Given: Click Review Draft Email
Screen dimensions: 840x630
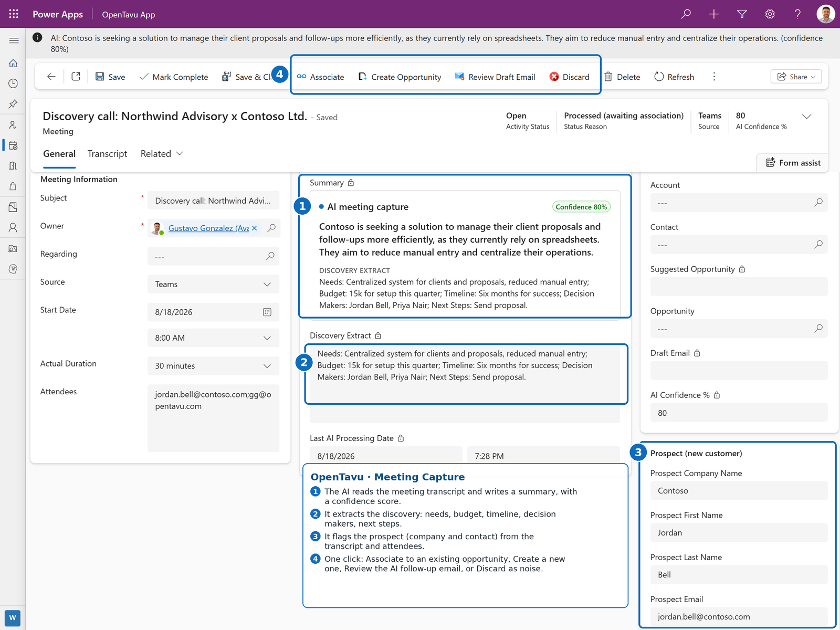Looking at the screenshot, I should 495,77.
